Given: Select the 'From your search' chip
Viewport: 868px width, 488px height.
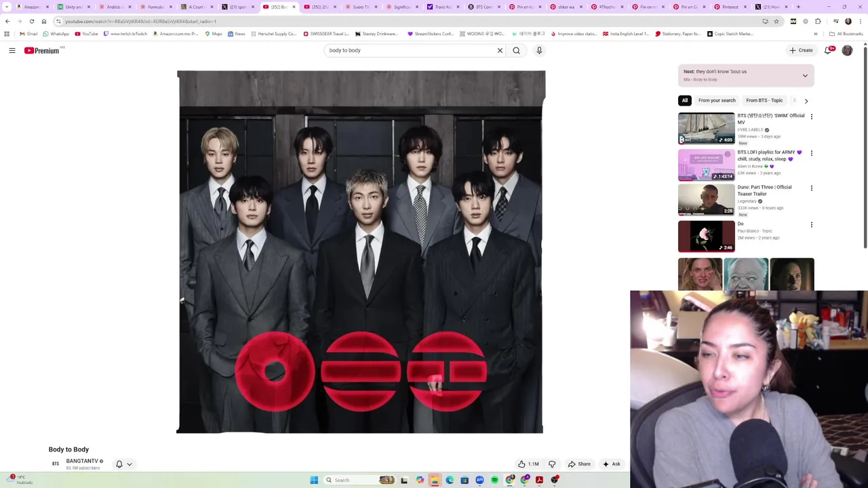Looking at the screenshot, I should 717,100.
